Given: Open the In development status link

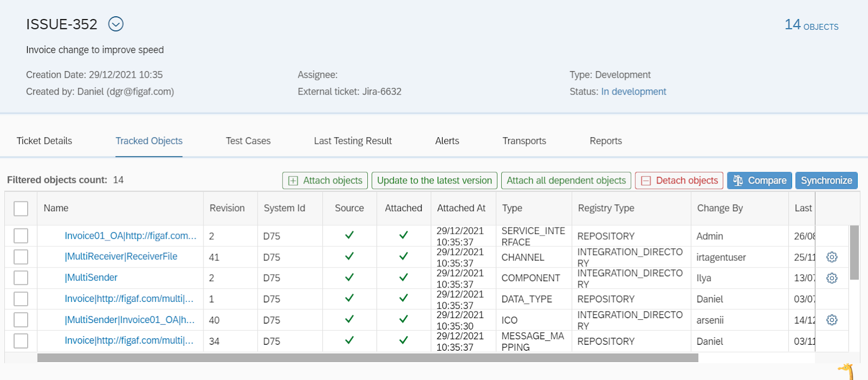Looking at the screenshot, I should point(633,92).
